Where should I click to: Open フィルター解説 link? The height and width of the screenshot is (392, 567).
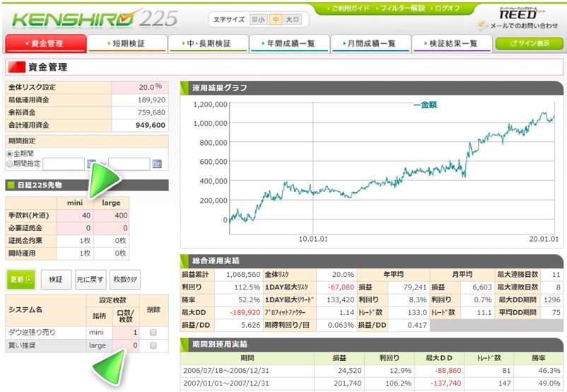click(400, 8)
